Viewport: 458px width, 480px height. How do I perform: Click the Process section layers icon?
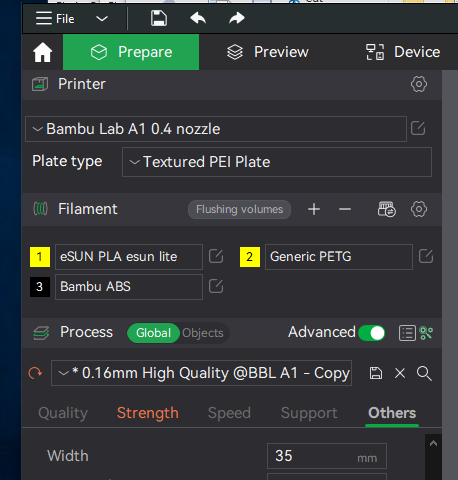click(41, 333)
